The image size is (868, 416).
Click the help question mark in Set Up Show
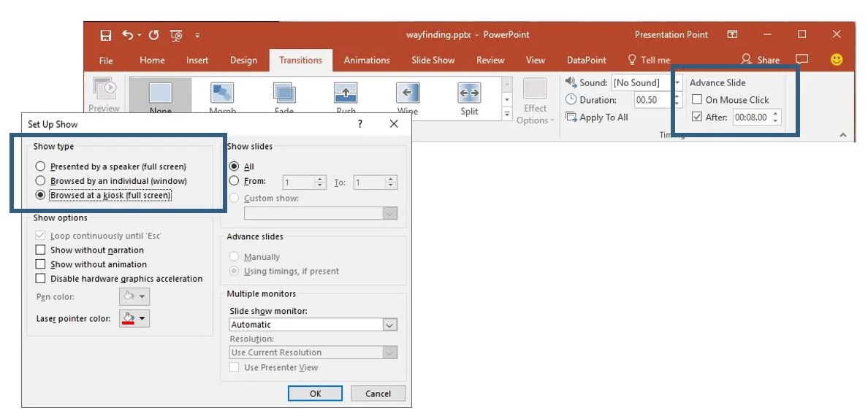pos(360,124)
